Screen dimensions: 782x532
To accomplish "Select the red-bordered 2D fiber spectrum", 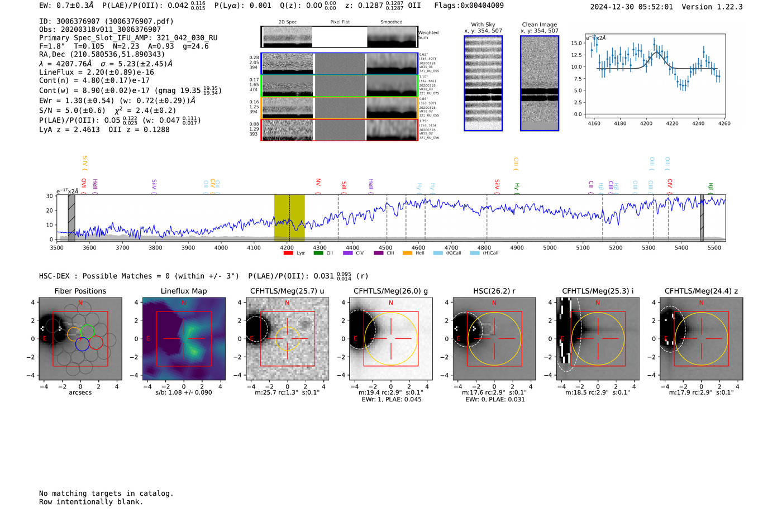I will coord(339,130).
